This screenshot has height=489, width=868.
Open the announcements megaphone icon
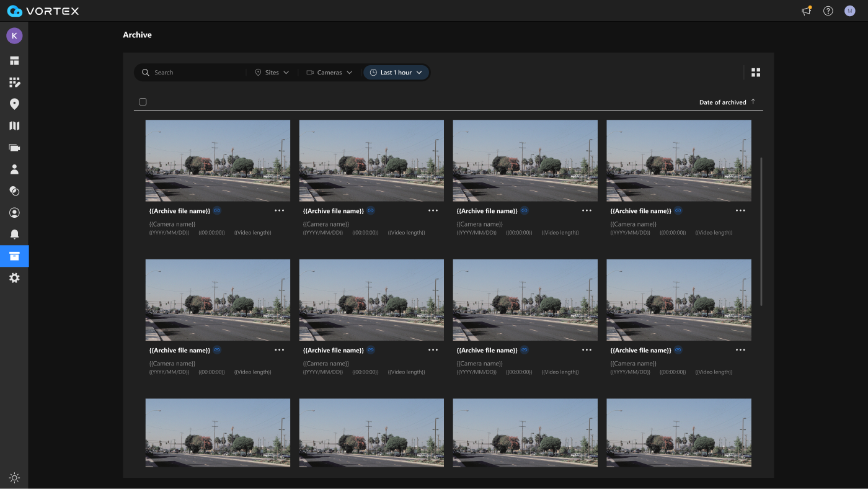tap(806, 11)
